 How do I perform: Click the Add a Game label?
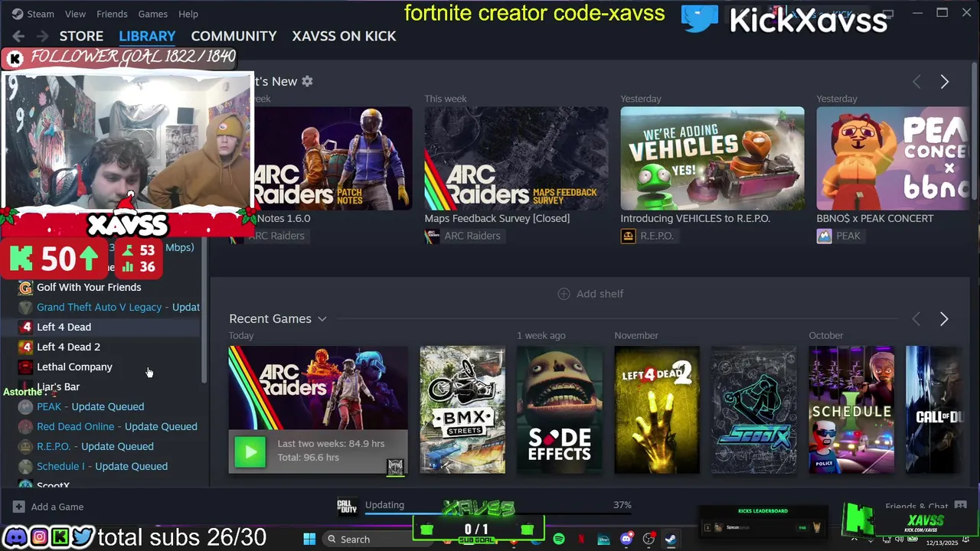[x=57, y=507]
